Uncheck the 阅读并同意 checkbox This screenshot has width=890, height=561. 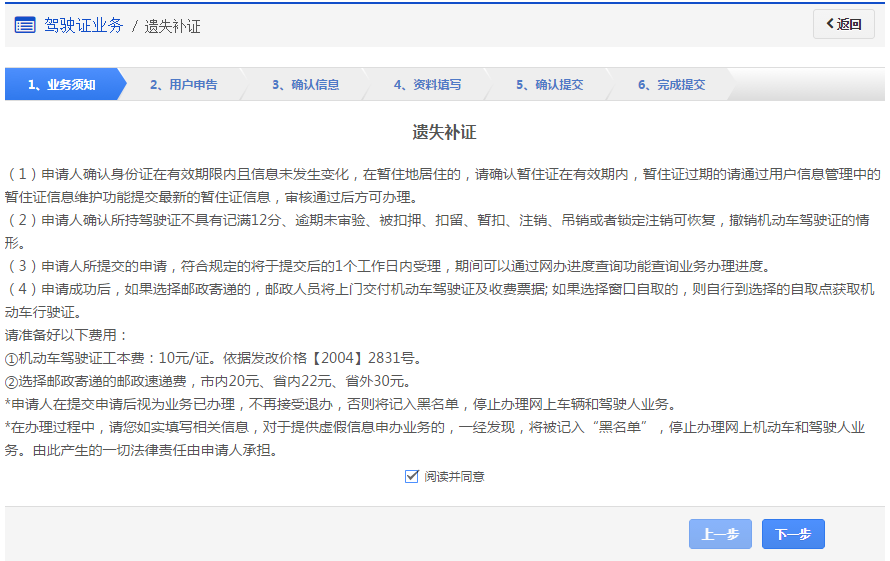(x=412, y=476)
